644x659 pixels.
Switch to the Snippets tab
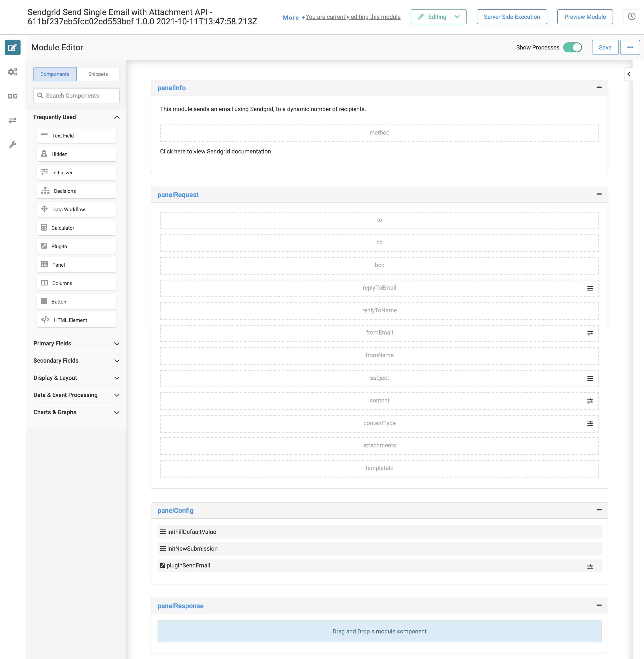pyautogui.click(x=98, y=74)
